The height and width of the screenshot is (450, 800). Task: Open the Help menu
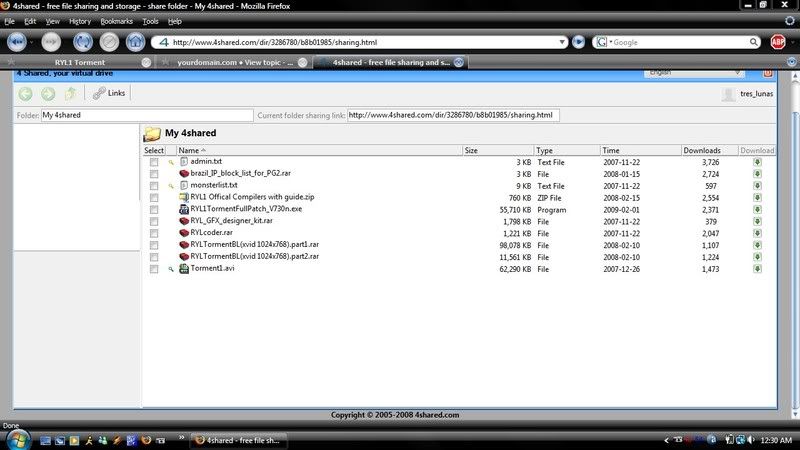tap(174, 21)
